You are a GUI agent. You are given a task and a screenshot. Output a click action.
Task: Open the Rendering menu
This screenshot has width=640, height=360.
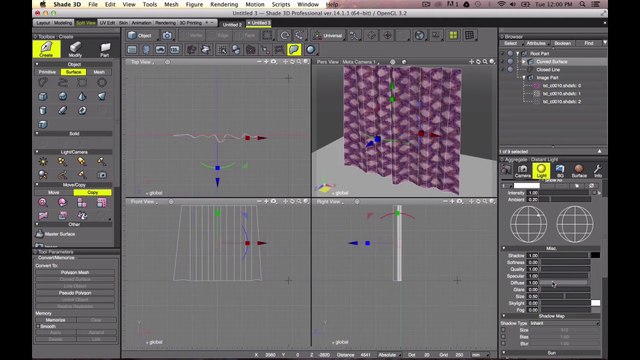tap(224, 4)
